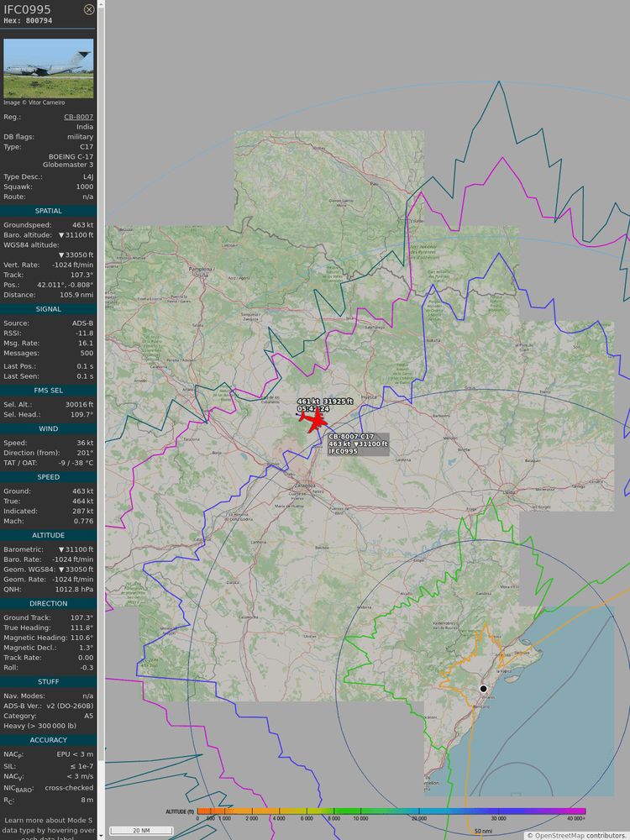This screenshot has width=630, height=840.
Task: Click the FMS SEL section header
Action: click(48, 391)
